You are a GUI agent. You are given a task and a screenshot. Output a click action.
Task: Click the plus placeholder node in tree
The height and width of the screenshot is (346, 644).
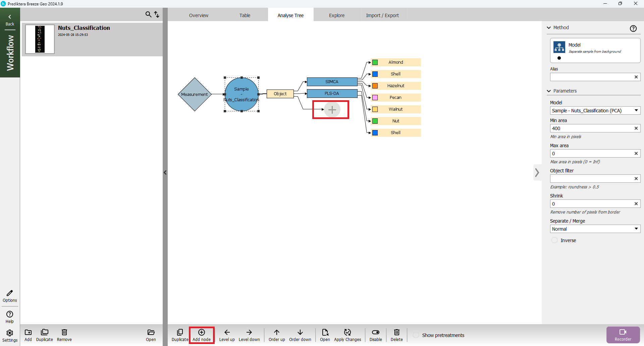tap(332, 110)
